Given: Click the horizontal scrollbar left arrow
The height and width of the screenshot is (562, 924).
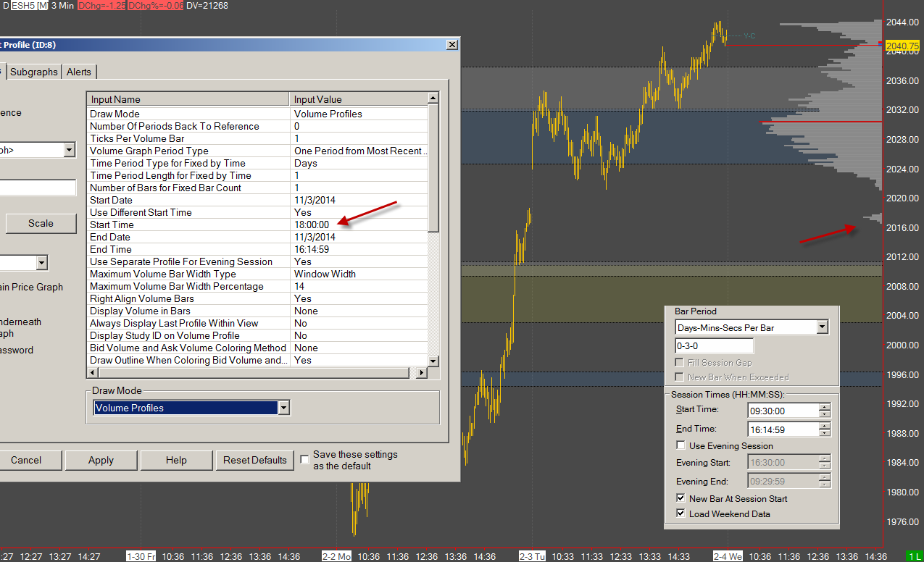Looking at the screenshot, I should [92, 373].
